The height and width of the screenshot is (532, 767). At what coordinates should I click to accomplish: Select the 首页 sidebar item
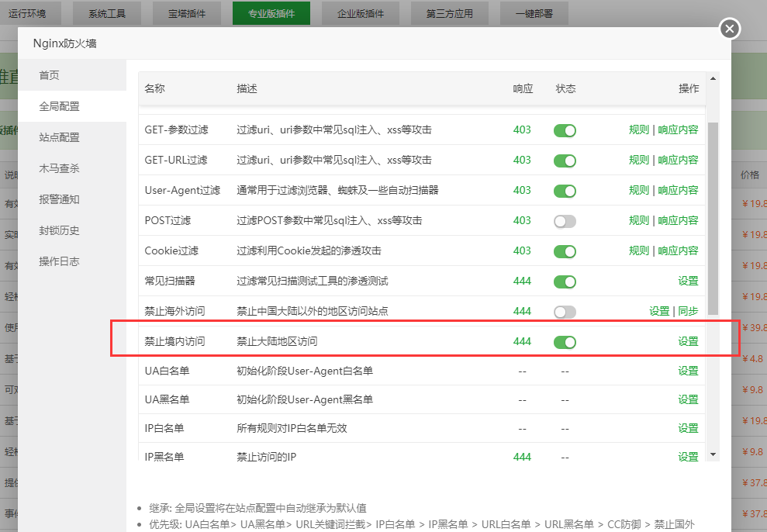click(50, 75)
